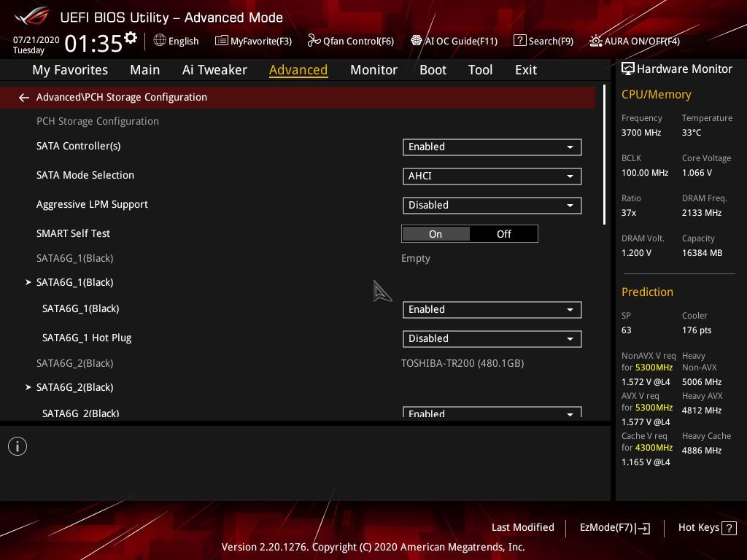Open SATA6G_1 Hot Plug dropdown

coord(492,338)
